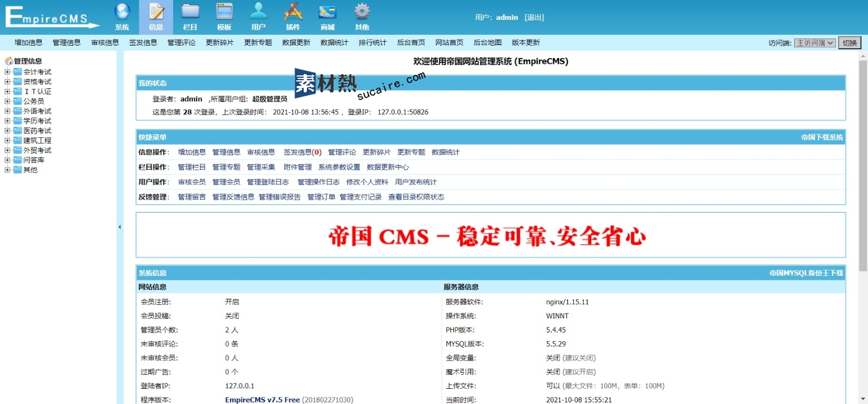Open the 帝国下载系统 link
This screenshot has width=868, height=404.
(822, 137)
